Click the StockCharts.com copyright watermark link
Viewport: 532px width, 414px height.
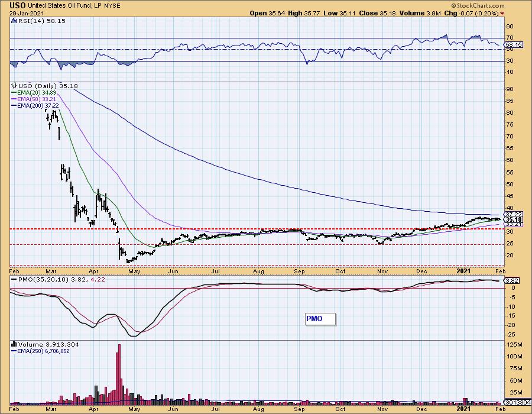[478, 5]
